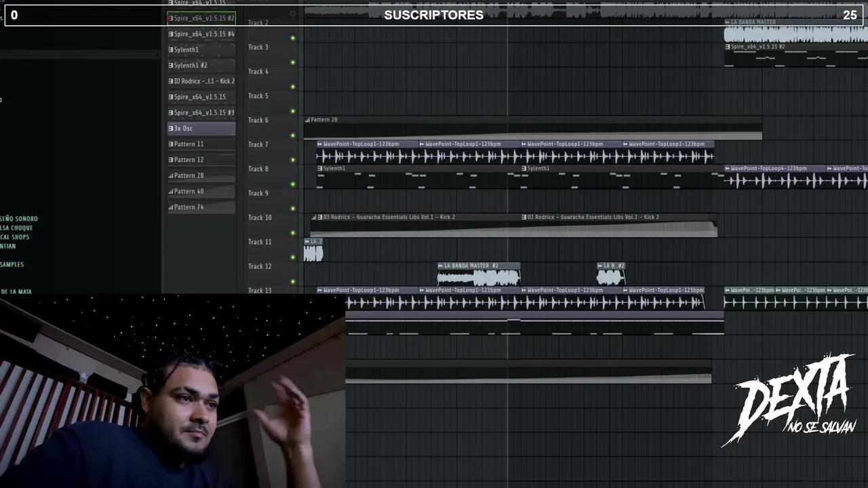Screen dimensions: 868x488
Task: Select second DJ Rodricx Kick 2 clip on Track 10
Action: pos(619,226)
